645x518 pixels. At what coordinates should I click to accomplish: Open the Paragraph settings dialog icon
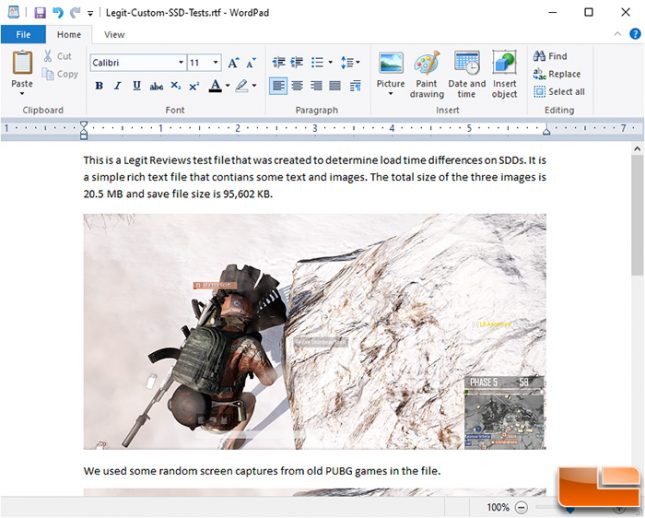(355, 86)
